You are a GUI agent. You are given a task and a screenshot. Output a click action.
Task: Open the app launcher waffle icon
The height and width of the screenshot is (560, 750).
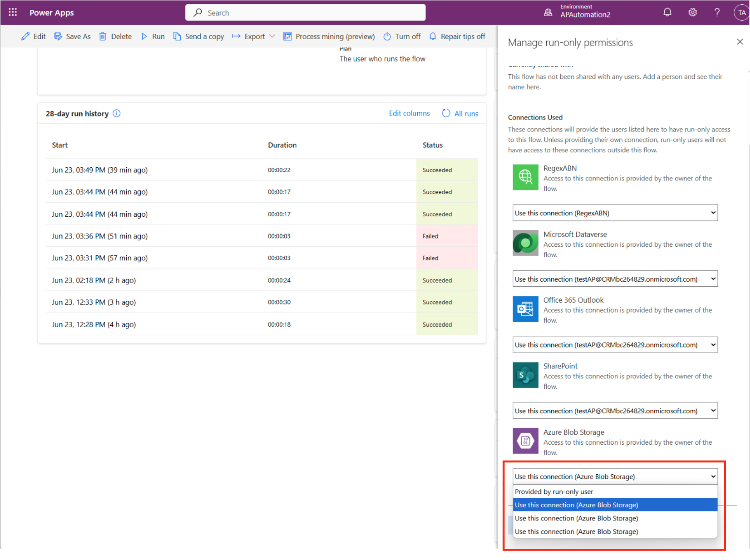tap(13, 13)
